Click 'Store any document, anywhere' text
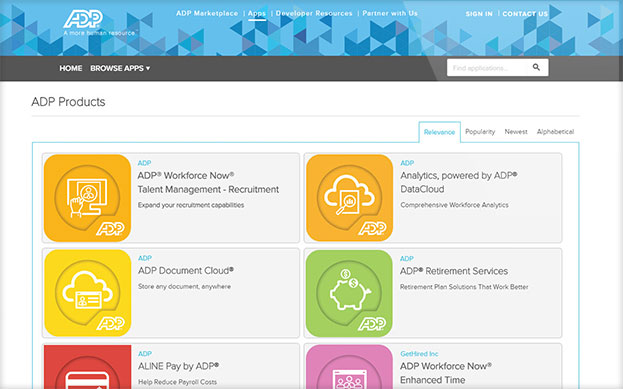 tap(184, 286)
